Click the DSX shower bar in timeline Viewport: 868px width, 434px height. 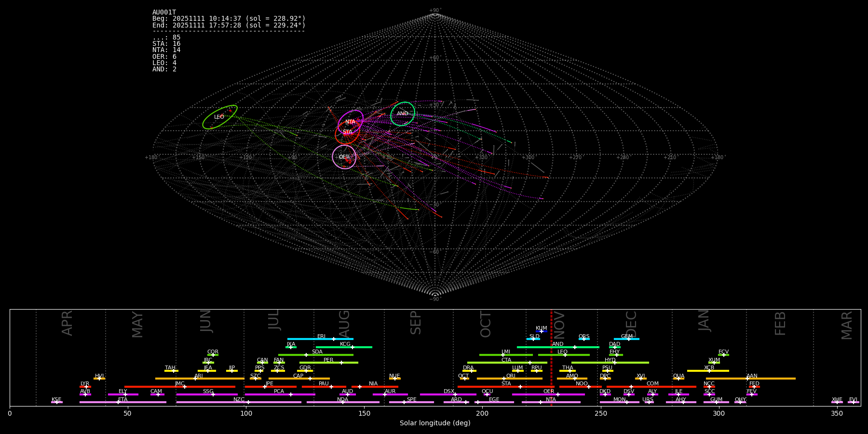pyautogui.click(x=448, y=394)
